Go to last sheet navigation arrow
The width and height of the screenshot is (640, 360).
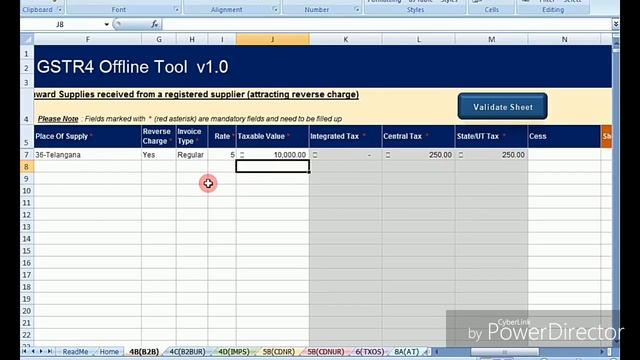click(x=49, y=351)
